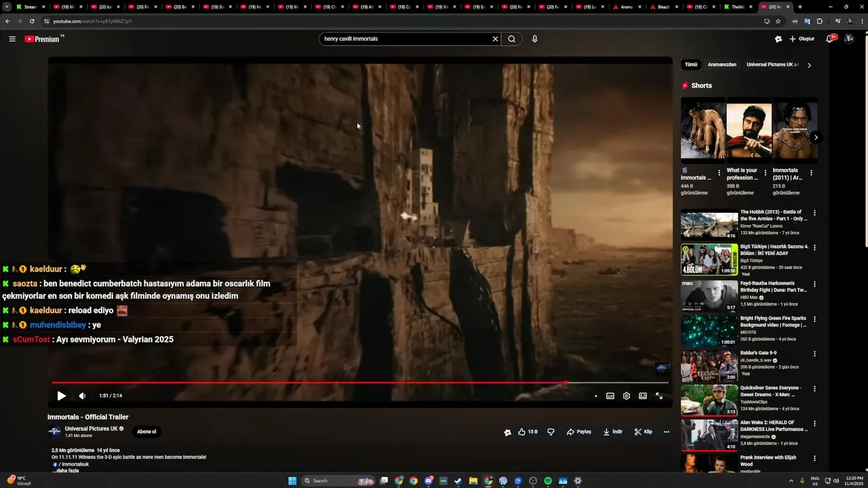Toggle subtitles in the video player
868x488 pixels.
[610, 396]
